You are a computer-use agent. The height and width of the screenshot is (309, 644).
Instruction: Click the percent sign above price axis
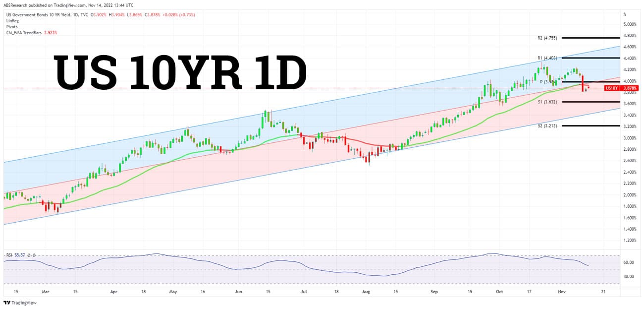point(625,14)
